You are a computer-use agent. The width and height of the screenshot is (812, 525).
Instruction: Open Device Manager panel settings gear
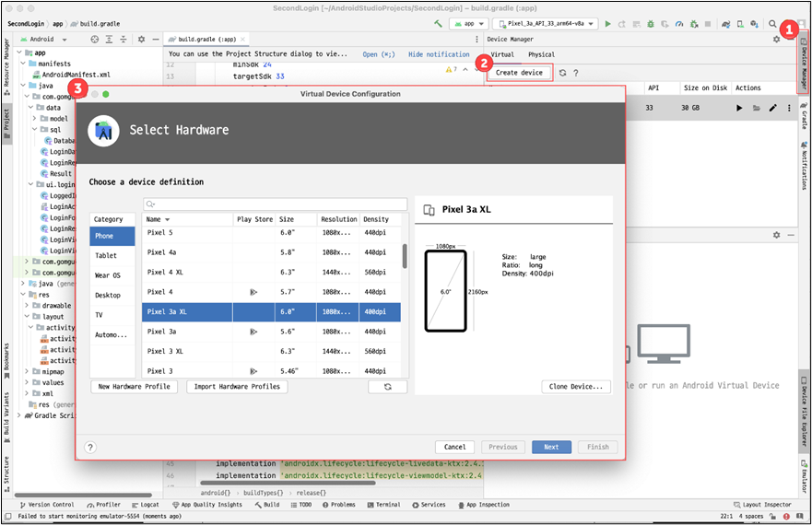[x=776, y=40]
